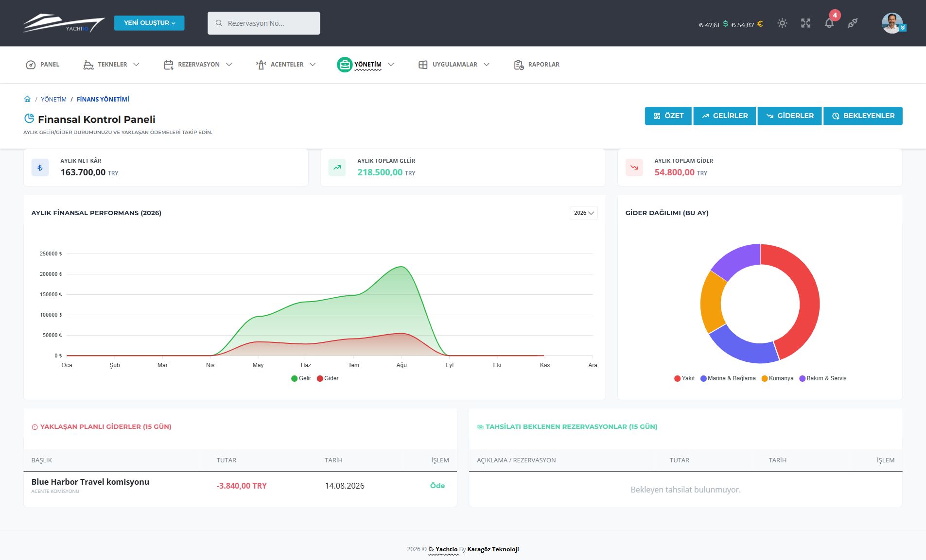
Task: Toggle Marina & Bağlama legend item
Action: point(728,378)
